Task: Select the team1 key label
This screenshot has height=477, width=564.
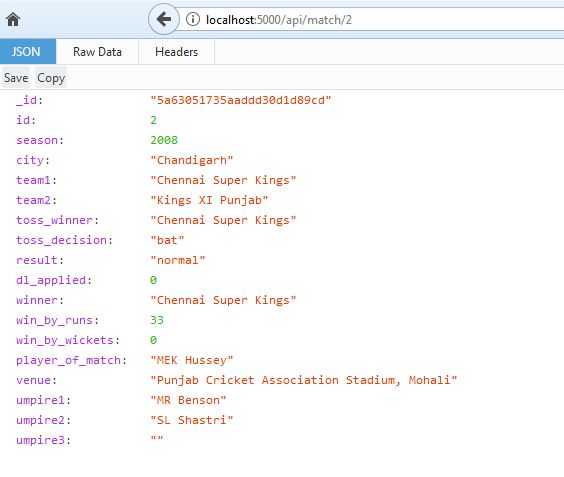Action: point(36,180)
